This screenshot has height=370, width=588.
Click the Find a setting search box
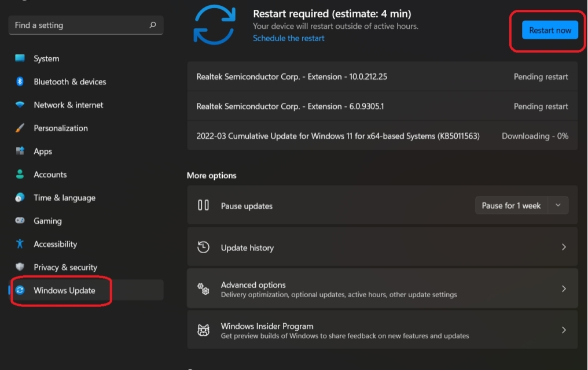pyautogui.click(x=78, y=25)
